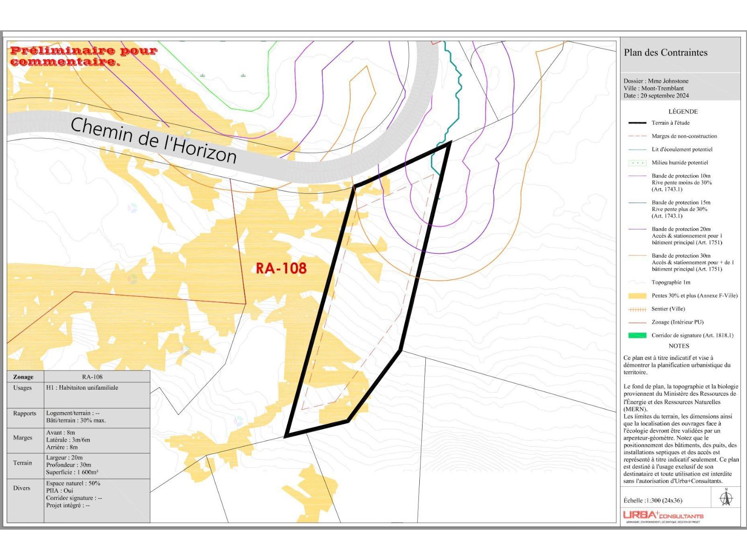The height and width of the screenshot is (560, 747).
Task: Select the dotted Milieu humide potentiel swatch
Action: click(637, 163)
